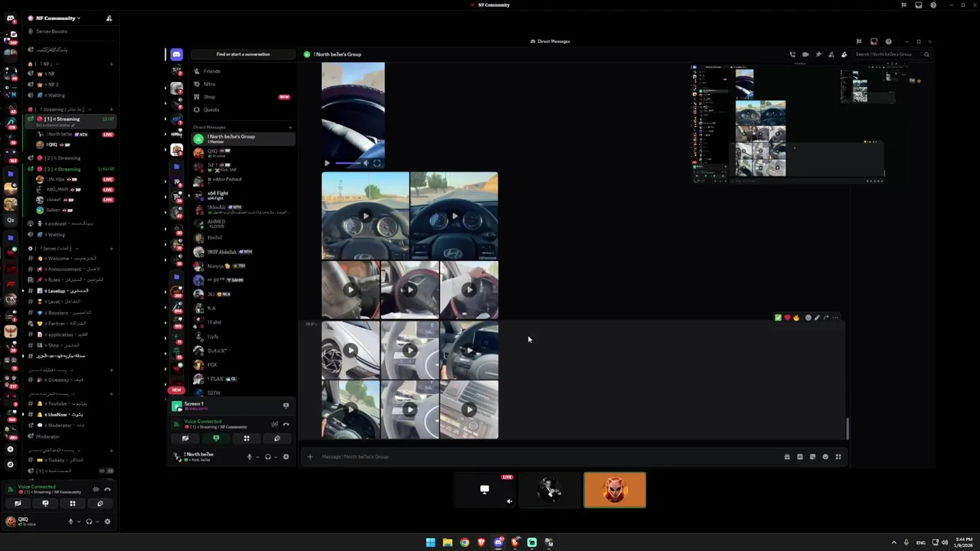980x551 pixels.
Task: Open activities button in outer voice panel
Action: 73,504
